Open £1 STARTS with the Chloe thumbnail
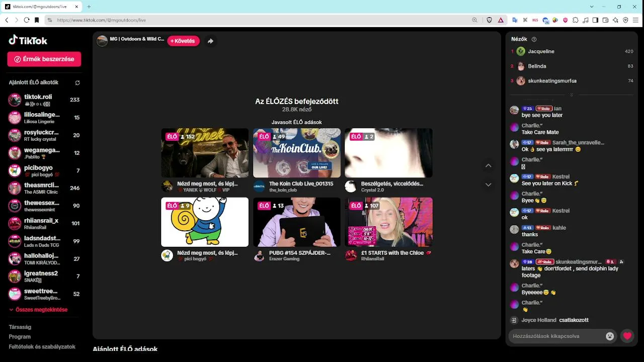This screenshot has height=362, width=644. pyautogui.click(x=388, y=222)
